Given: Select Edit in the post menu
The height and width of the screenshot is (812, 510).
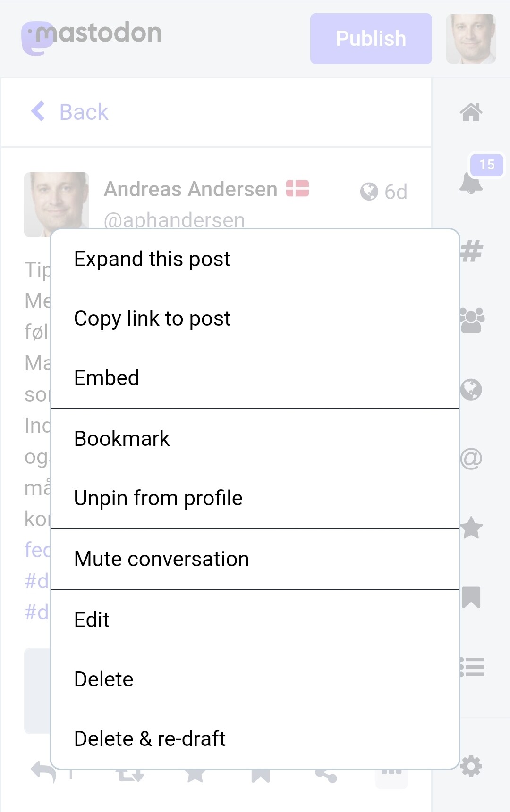Looking at the screenshot, I should [x=255, y=620].
